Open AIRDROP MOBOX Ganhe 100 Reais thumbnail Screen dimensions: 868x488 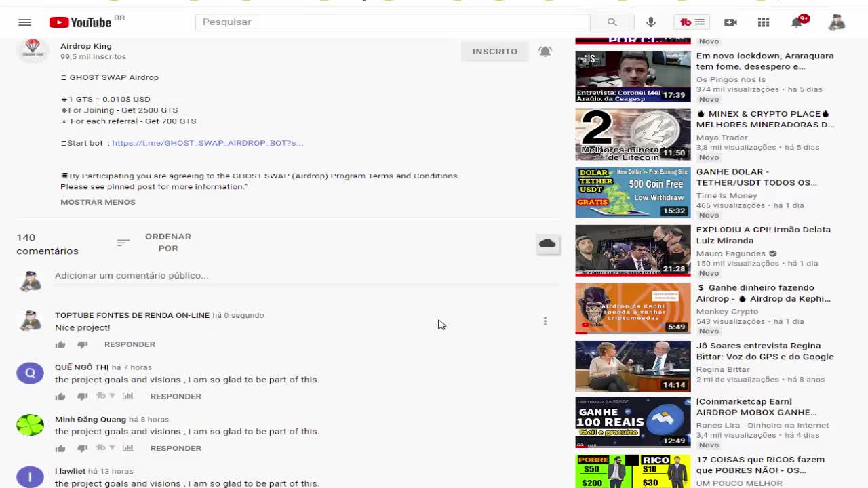point(633,422)
